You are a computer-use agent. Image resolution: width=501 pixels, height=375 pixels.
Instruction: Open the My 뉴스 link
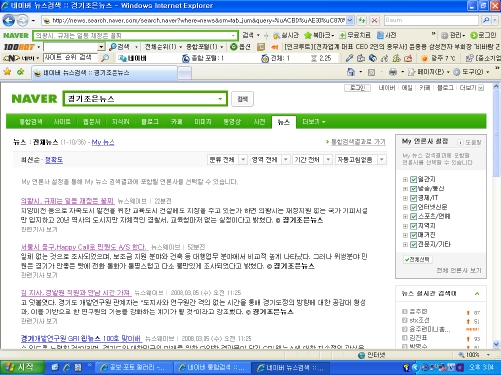[103, 142]
